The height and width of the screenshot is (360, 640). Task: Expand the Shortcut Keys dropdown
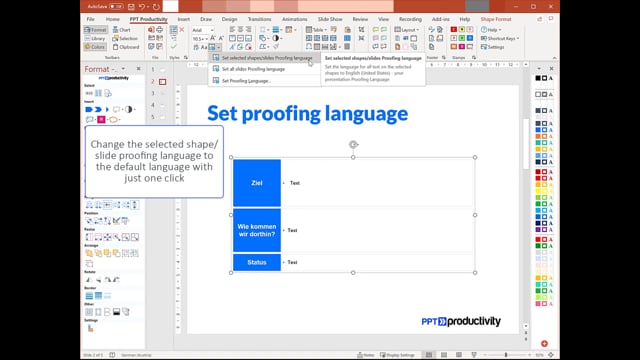500,38
